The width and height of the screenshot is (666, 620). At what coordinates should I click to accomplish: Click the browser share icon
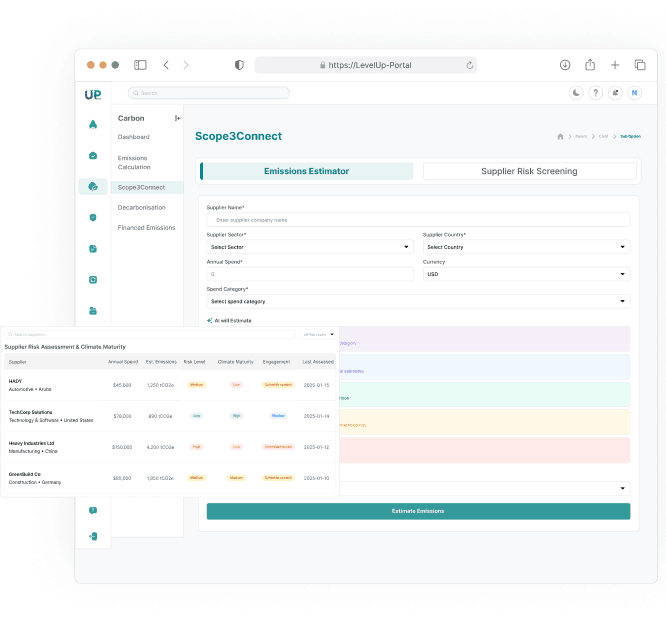tap(590, 65)
